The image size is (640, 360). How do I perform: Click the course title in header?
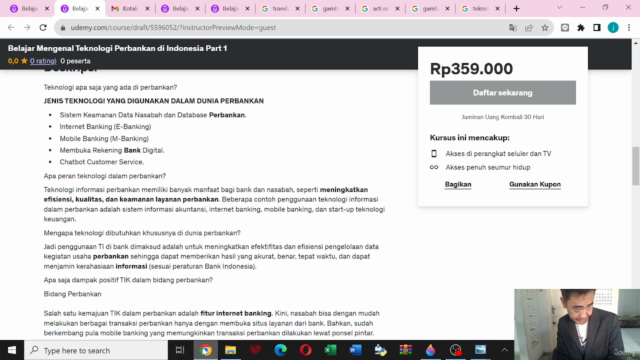coord(117,48)
